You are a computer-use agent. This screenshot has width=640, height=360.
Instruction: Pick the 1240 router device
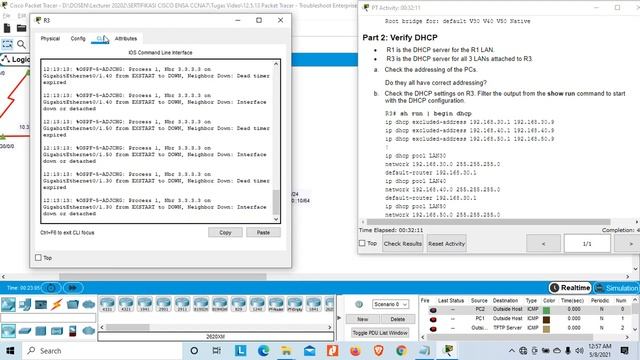tap(257, 304)
